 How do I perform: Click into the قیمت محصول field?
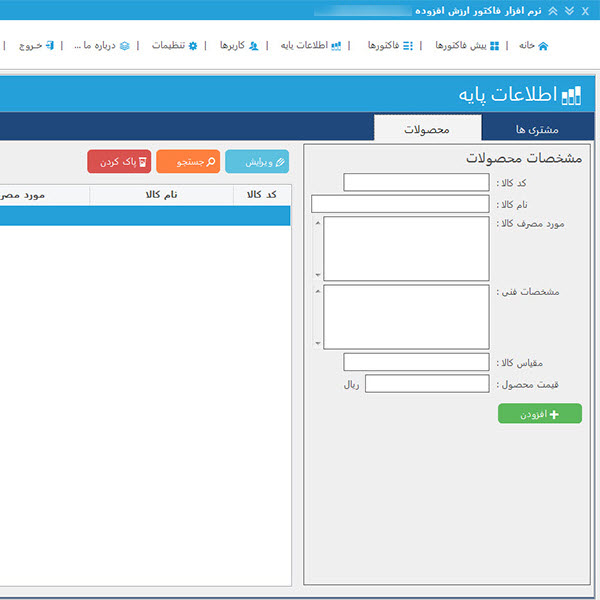pos(427,383)
